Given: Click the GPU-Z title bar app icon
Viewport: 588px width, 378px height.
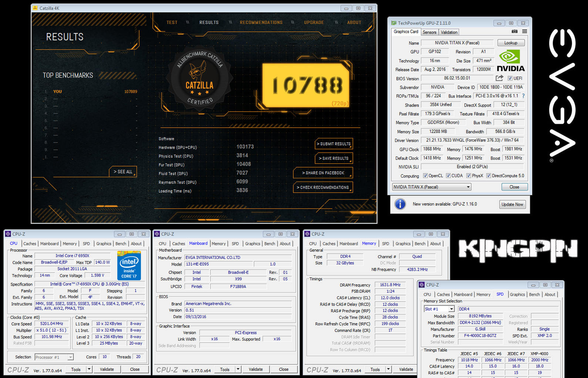Looking at the screenshot, I should [x=394, y=23].
